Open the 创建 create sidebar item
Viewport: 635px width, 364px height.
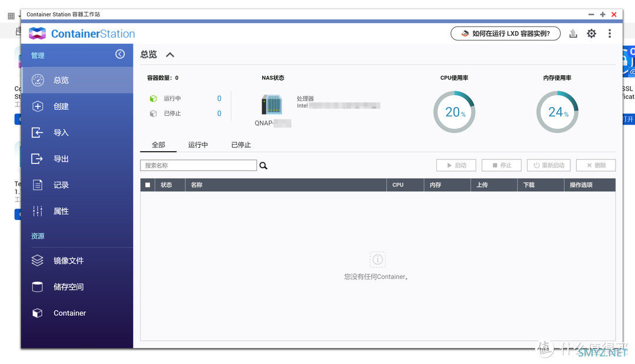pyautogui.click(x=77, y=106)
